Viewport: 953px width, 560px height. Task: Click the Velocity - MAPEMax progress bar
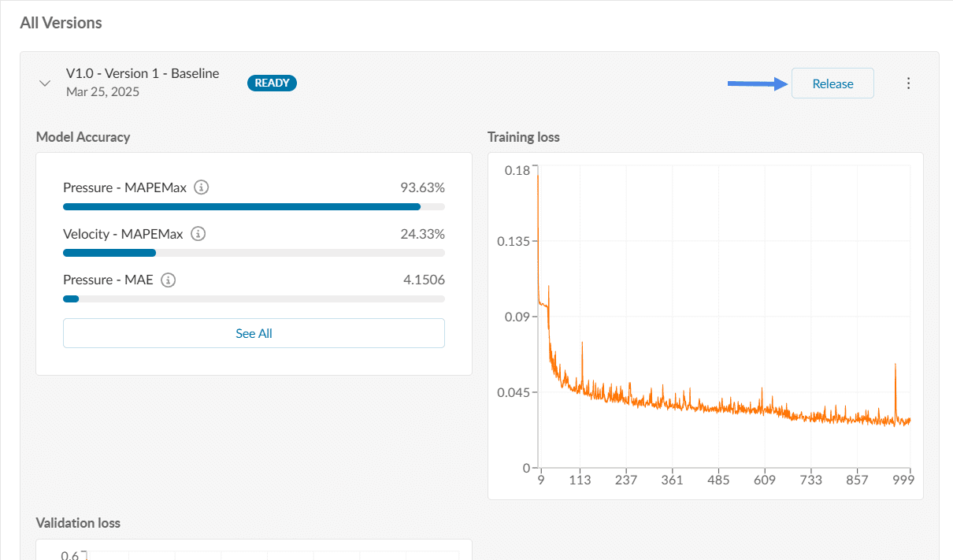coord(254,253)
